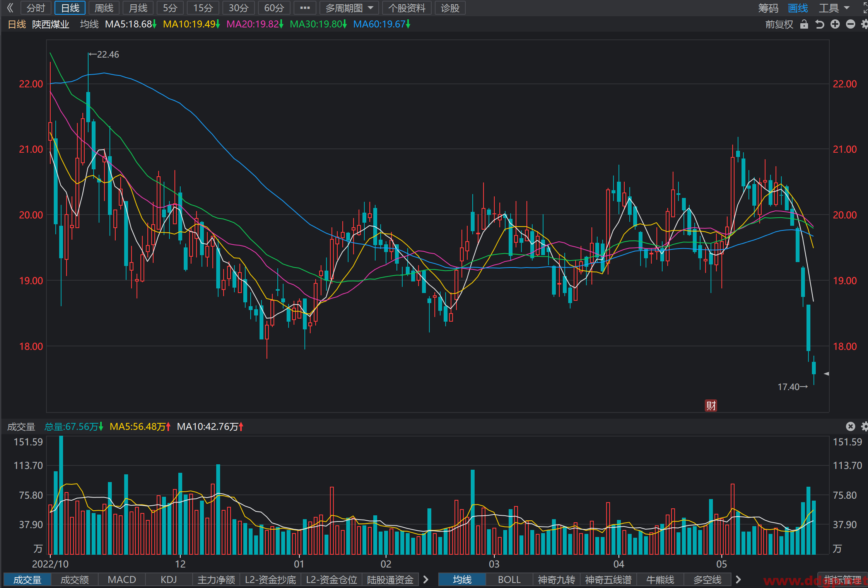Viewport: 868px width, 588px height.
Task: Open the 前复权 price adjustment option
Action: [779, 24]
